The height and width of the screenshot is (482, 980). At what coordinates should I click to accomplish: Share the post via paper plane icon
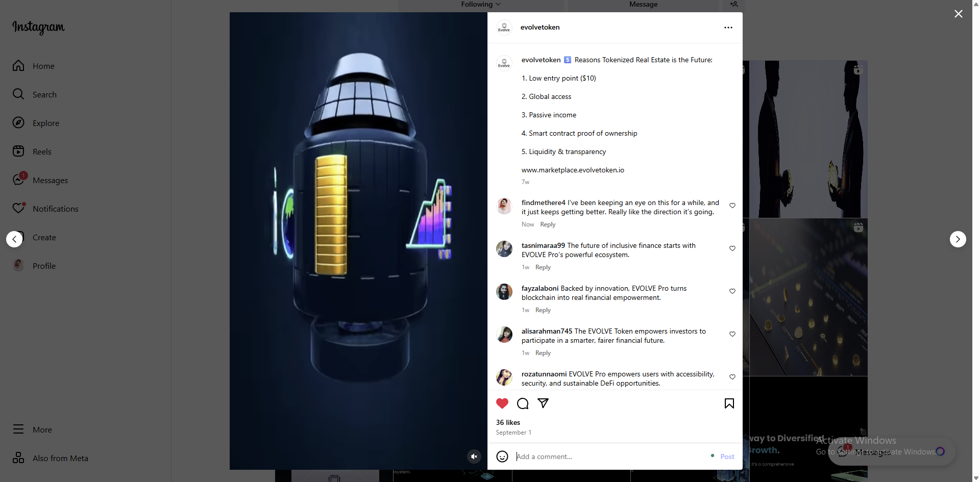pos(543,403)
